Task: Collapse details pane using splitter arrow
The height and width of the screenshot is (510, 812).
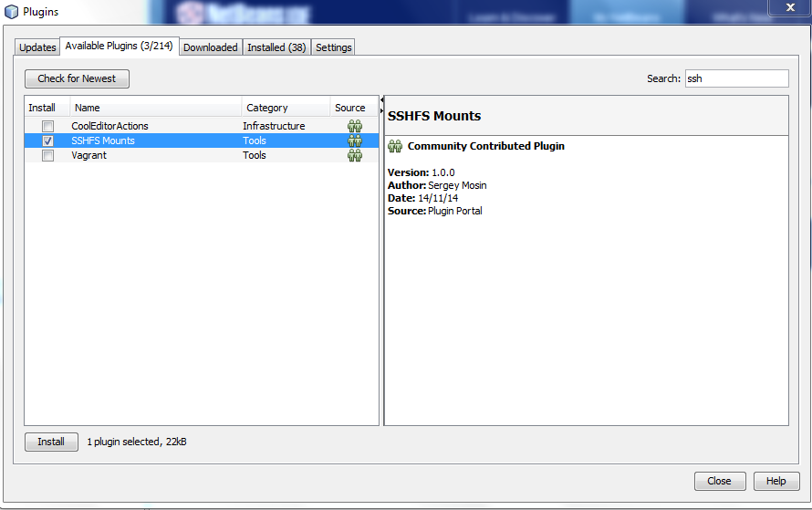Action: point(381,99)
